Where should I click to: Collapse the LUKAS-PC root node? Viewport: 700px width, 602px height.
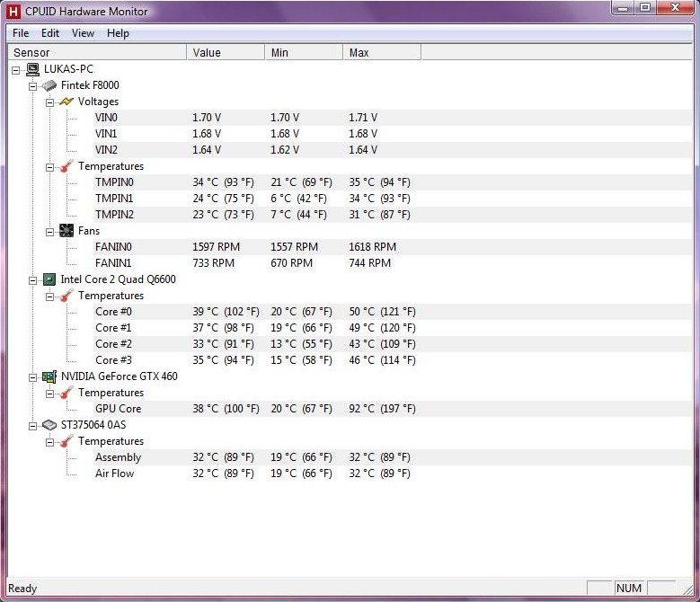click(15, 70)
